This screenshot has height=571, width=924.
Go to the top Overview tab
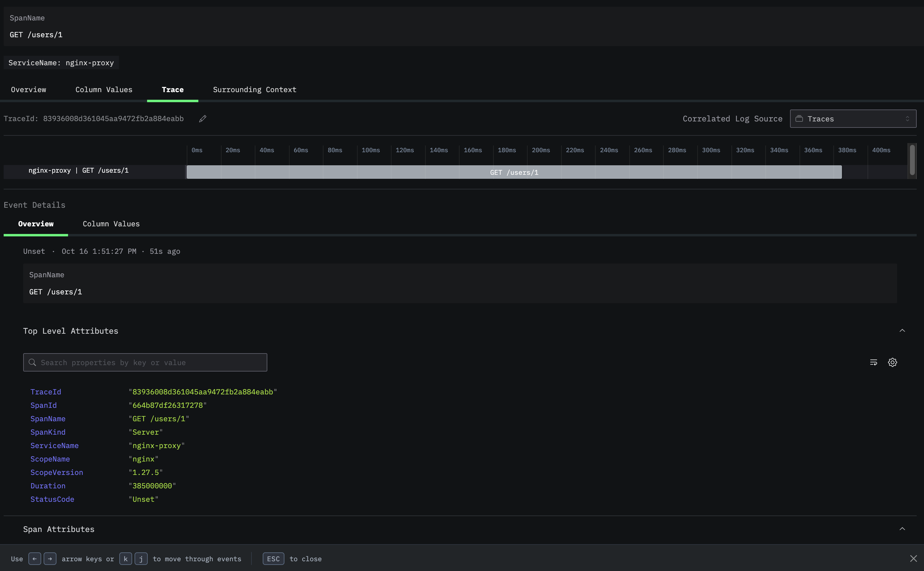tap(28, 90)
